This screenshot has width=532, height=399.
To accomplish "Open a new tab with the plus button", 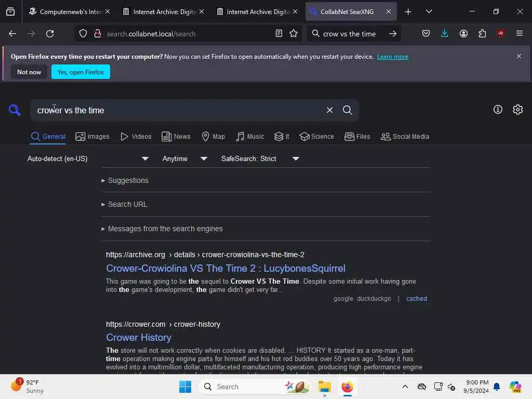I will pos(408,12).
